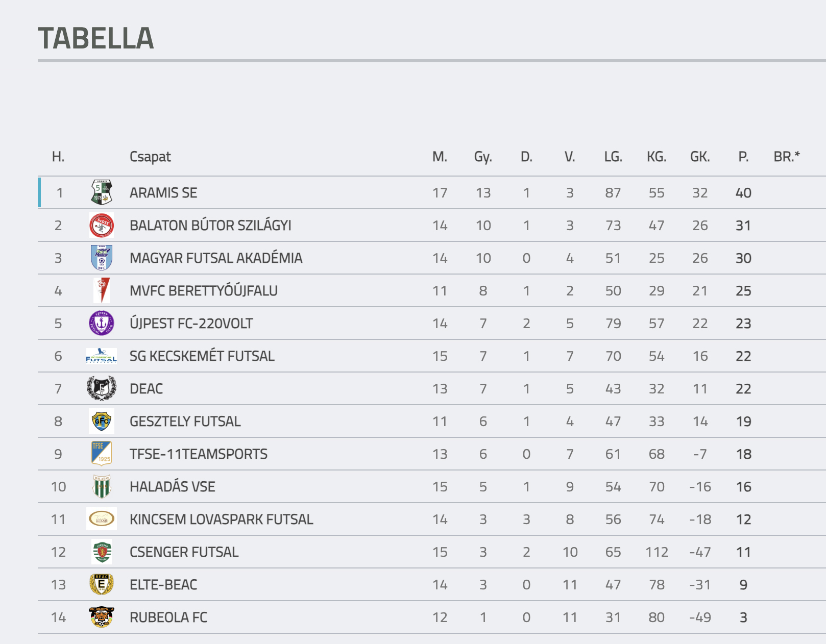This screenshot has height=644, width=826.
Task: Click the 'Csapat' column header
Action: tap(150, 157)
